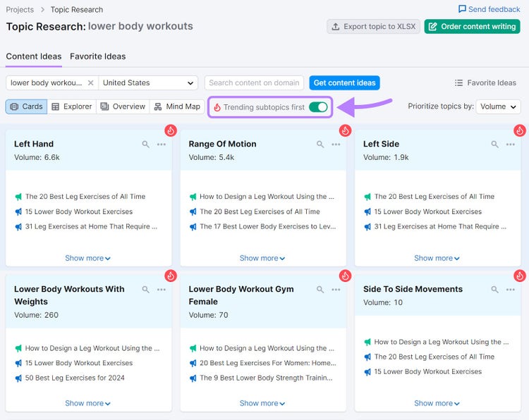This screenshot has height=420, width=529.
Task: Open '15 Lower Body Workout Exercises' in Side To Side card
Action: click(x=428, y=371)
